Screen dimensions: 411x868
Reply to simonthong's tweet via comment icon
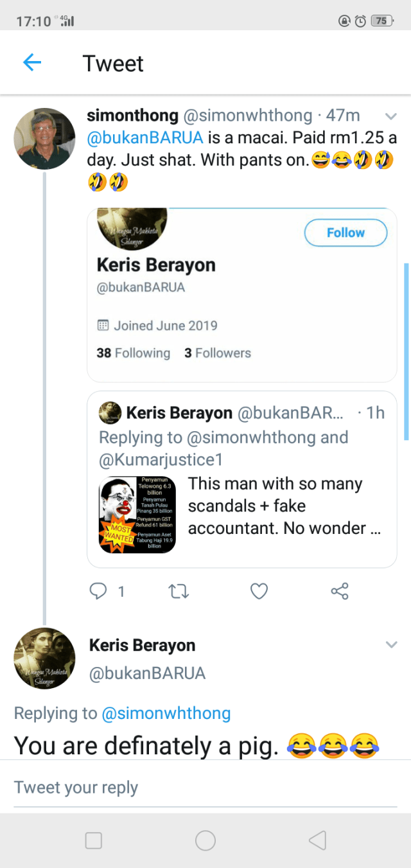tap(98, 591)
